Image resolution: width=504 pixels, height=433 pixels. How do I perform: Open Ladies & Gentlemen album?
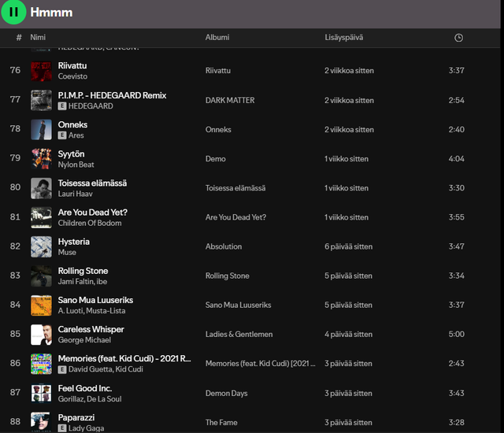click(239, 334)
